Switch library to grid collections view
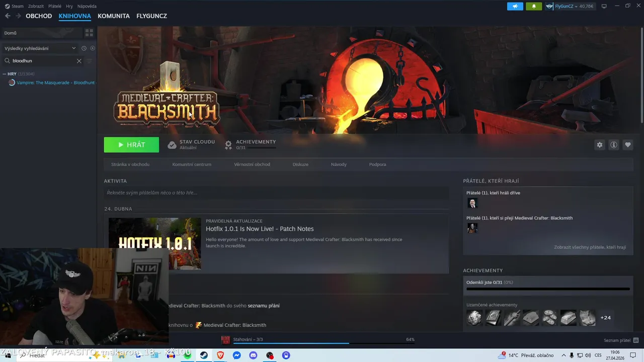The width and height of the screenshot is (644, 362). (89, 33)
